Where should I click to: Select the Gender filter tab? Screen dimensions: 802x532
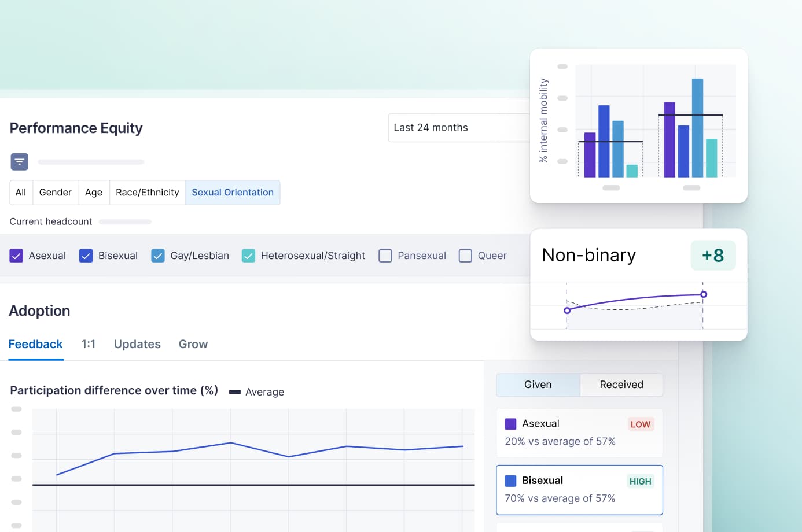coord(56,192)
